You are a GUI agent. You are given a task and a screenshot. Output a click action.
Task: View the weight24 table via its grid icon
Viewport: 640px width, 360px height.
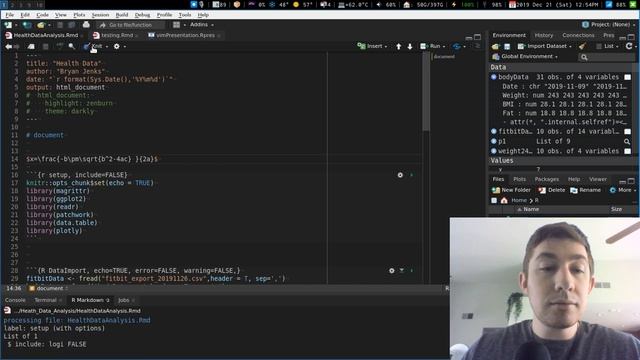(x=628, y=151)
